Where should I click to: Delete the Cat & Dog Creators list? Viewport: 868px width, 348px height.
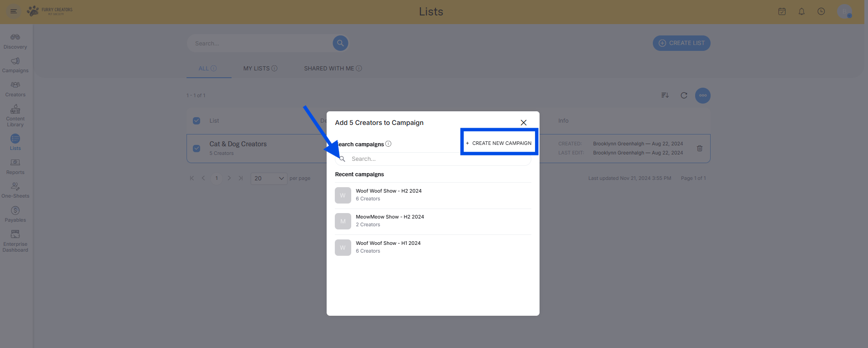click(x=699, y=148)
